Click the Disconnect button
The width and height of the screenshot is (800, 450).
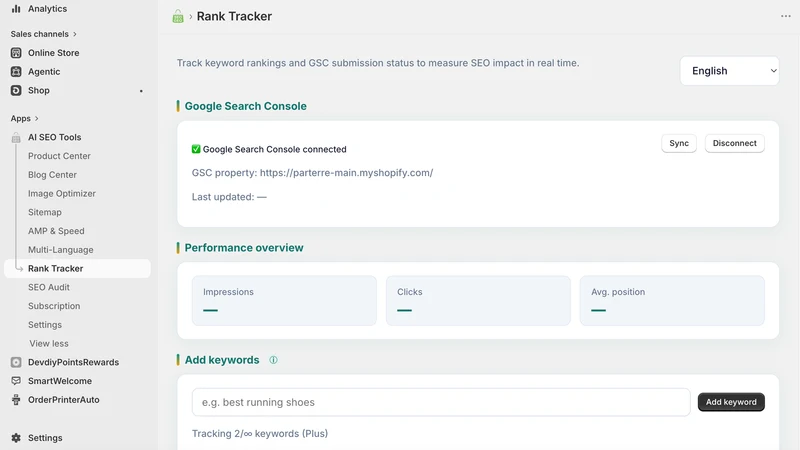[x=734, y=143]
